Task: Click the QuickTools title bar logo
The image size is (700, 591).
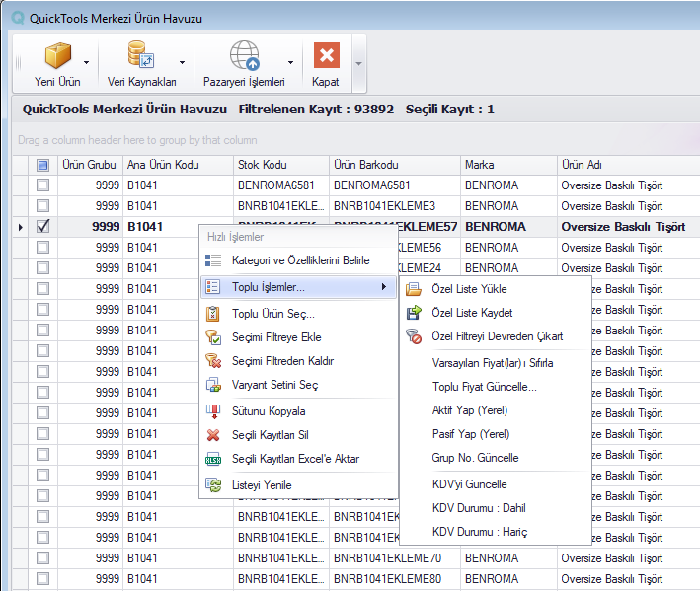Action: [x=18, y=19]
